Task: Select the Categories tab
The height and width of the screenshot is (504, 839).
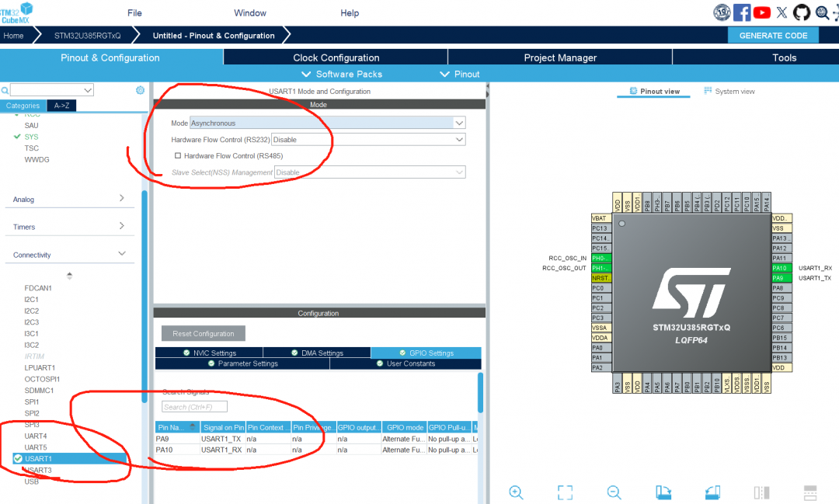Action: point(23,106)
